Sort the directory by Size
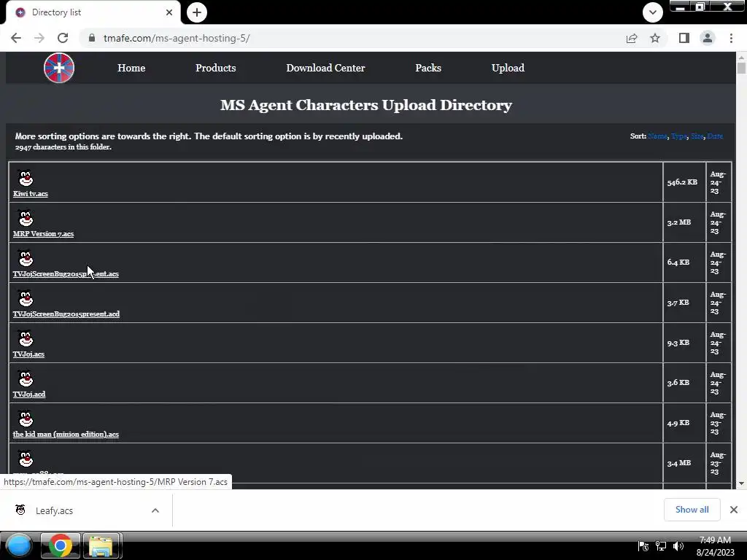 (697, 136)
